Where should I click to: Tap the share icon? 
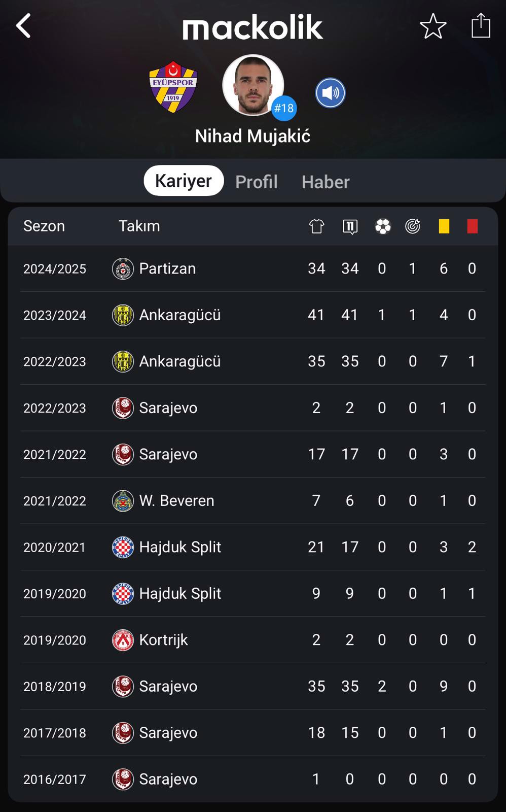(481, 25)
